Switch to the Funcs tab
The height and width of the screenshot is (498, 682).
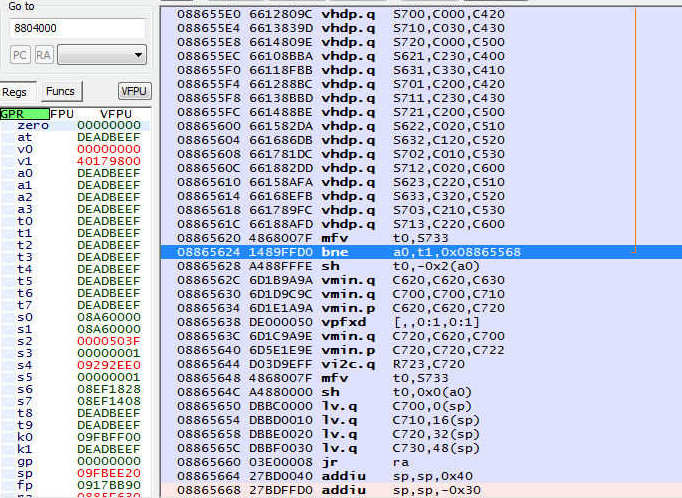pos(60,91)
